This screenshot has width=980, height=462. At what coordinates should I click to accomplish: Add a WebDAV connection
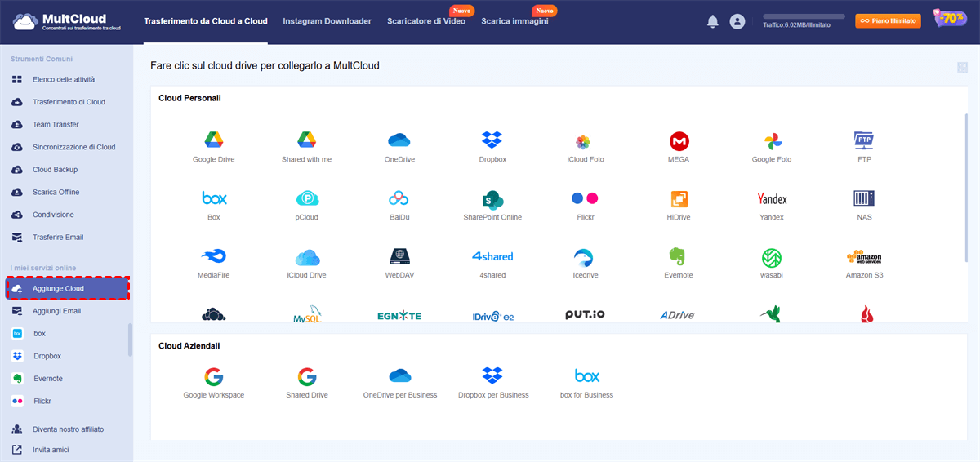(x=399, y=264)
